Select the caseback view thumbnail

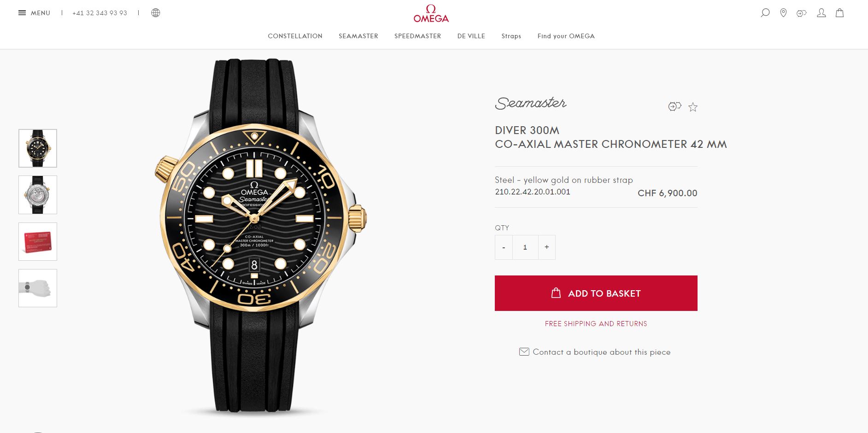[38, 195]
